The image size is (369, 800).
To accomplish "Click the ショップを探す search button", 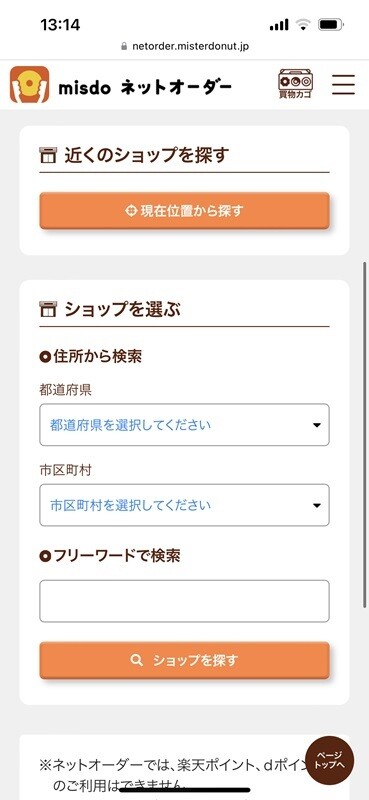I will [184, 661].
